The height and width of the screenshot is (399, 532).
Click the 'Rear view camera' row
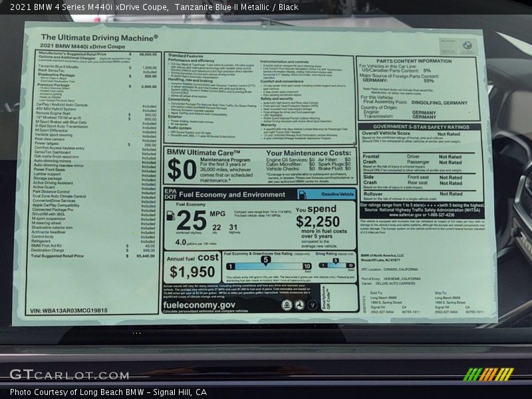point(95,139)
